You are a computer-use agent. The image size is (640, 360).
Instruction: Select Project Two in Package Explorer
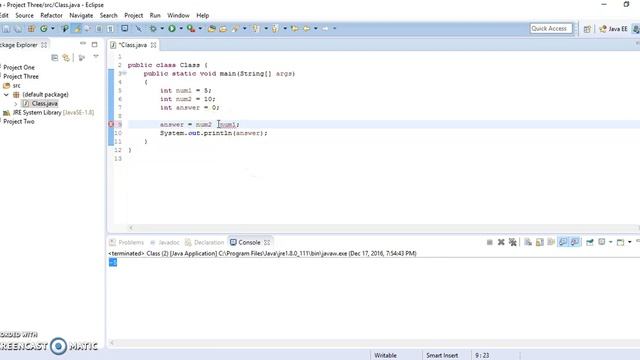point(19,122)
